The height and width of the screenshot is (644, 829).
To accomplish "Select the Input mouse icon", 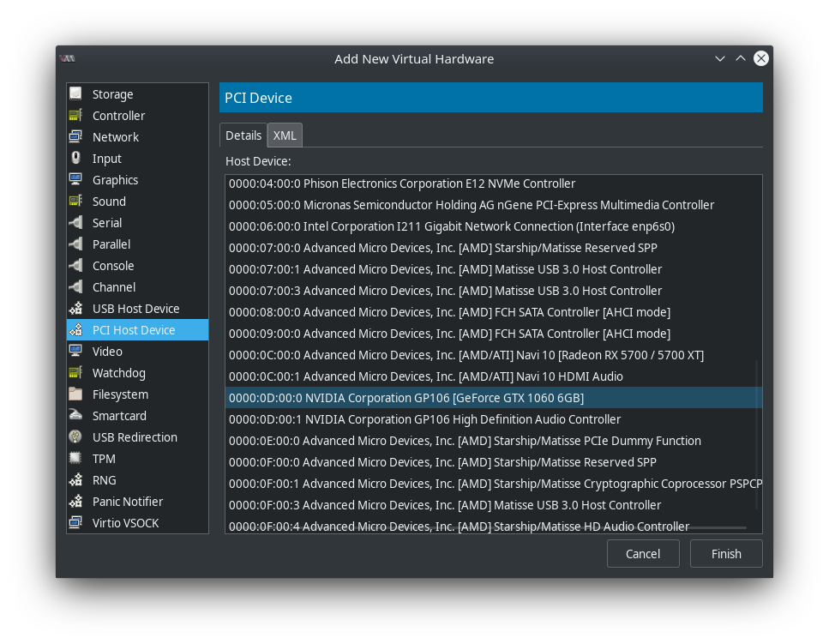I will click(x=75, y=158).
